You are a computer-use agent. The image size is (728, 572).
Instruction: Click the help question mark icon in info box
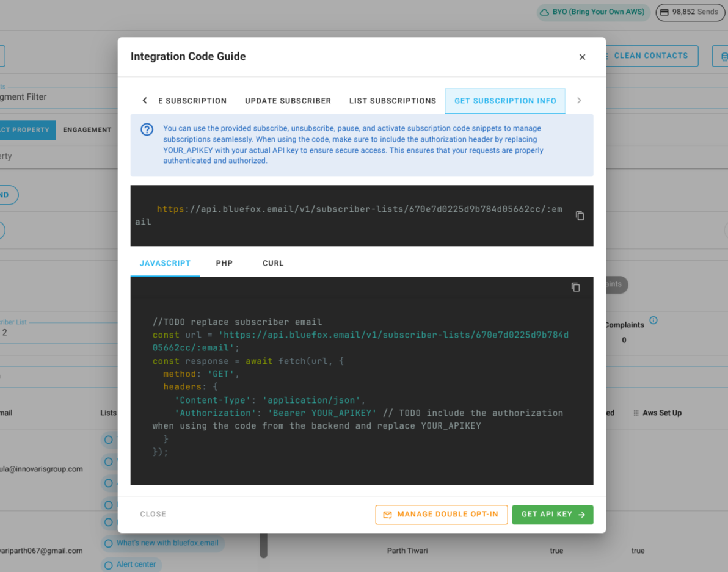147,129
